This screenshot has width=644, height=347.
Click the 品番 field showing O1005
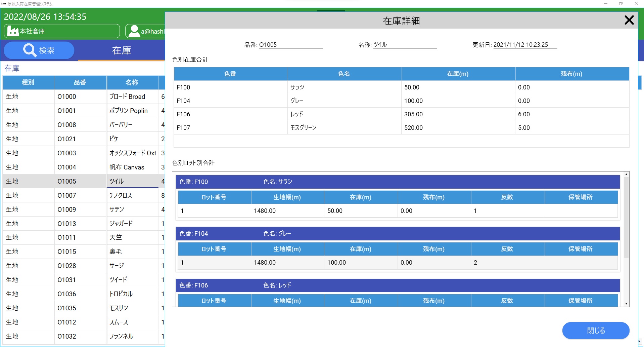click(290, 45)
